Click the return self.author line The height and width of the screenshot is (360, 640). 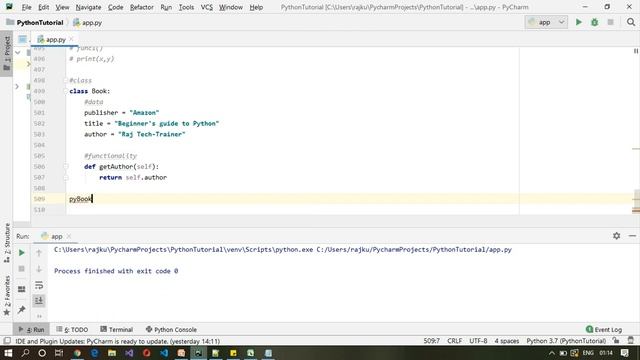click(133, 178)
